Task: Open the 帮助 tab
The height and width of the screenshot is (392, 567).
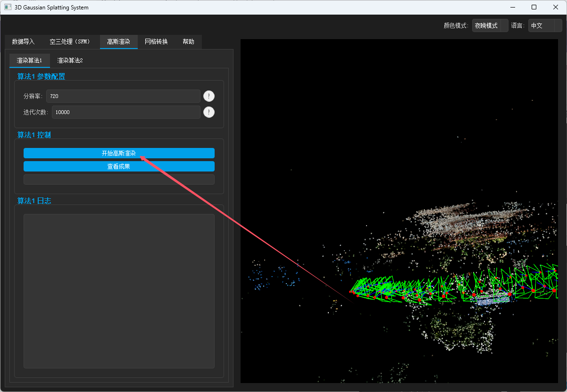Action: coord(188,41)
